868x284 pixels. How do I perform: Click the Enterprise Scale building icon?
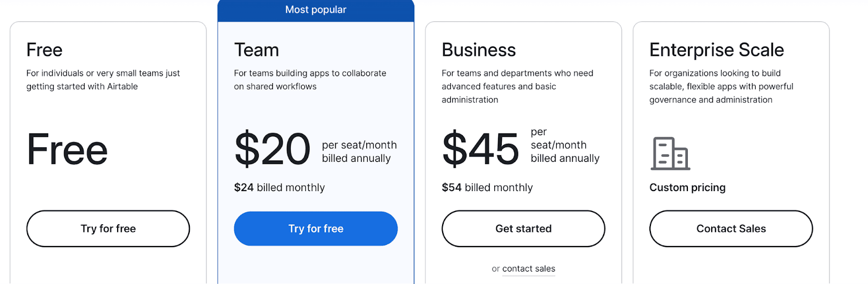coord(670,153)
